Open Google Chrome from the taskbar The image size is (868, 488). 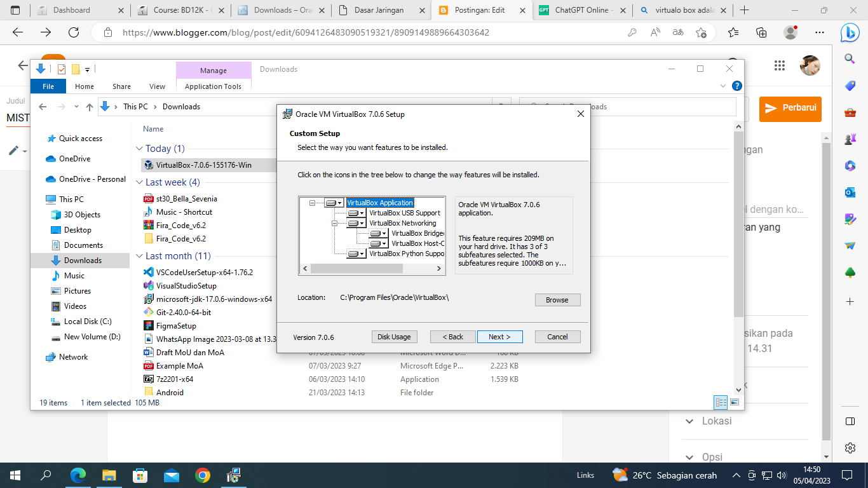[x=203, y=475]
